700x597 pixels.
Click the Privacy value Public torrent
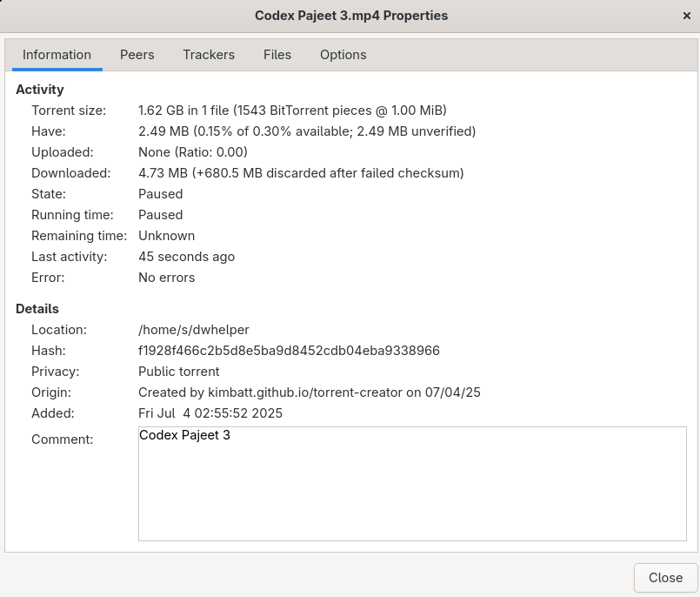(x=178, y=372)
